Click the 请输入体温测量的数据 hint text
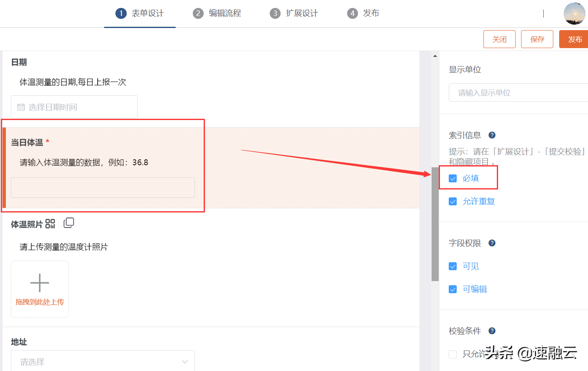The image size is (588, 371). click(x=84, y=162)
